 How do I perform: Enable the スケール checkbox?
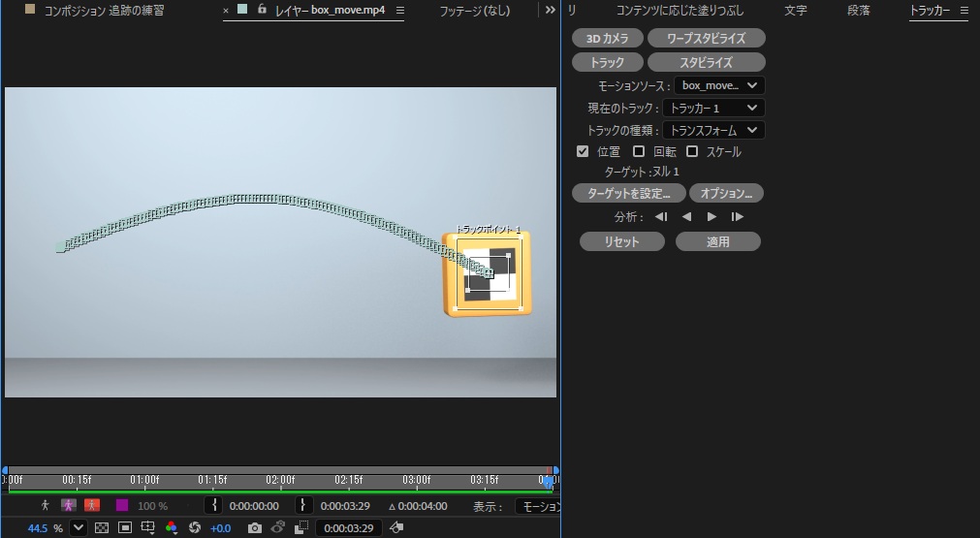click(692, 151)
